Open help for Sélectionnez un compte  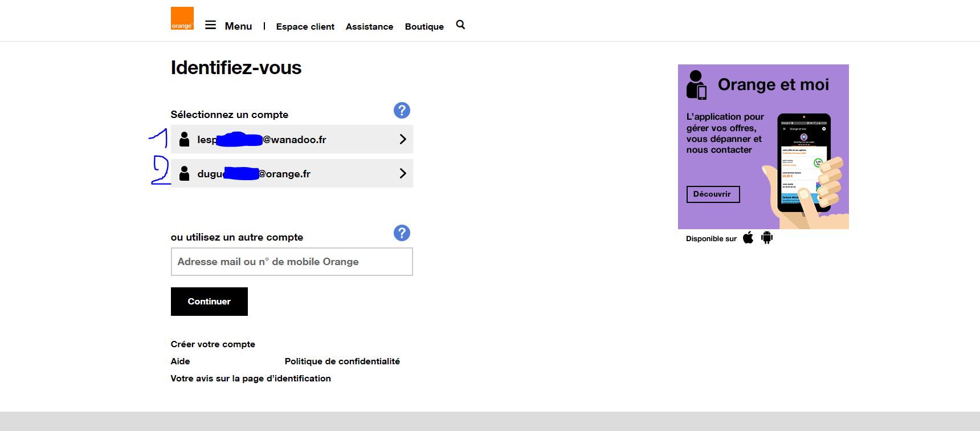[x=402, y=111]
